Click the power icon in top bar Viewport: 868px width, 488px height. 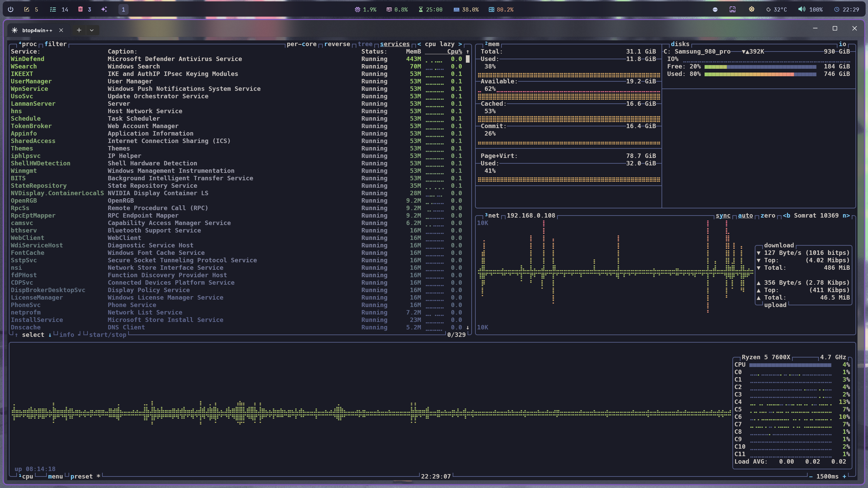11,9
